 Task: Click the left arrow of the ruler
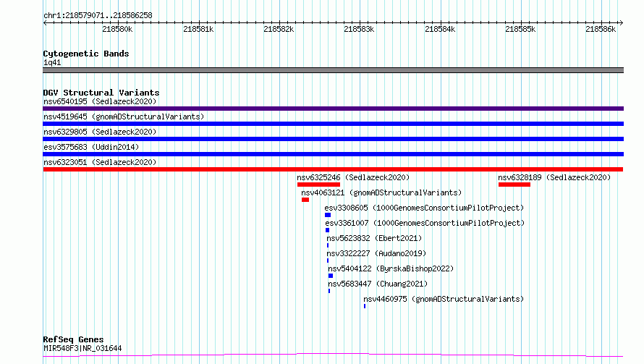coord(45,22)
